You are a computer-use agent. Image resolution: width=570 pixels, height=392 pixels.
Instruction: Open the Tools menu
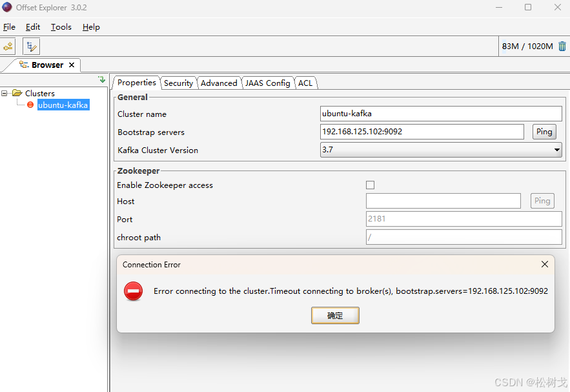pos(61,27)
